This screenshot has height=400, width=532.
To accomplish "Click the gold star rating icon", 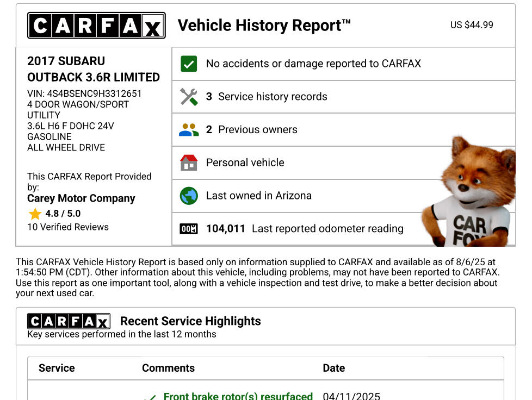I will click(x=35, y=214).
